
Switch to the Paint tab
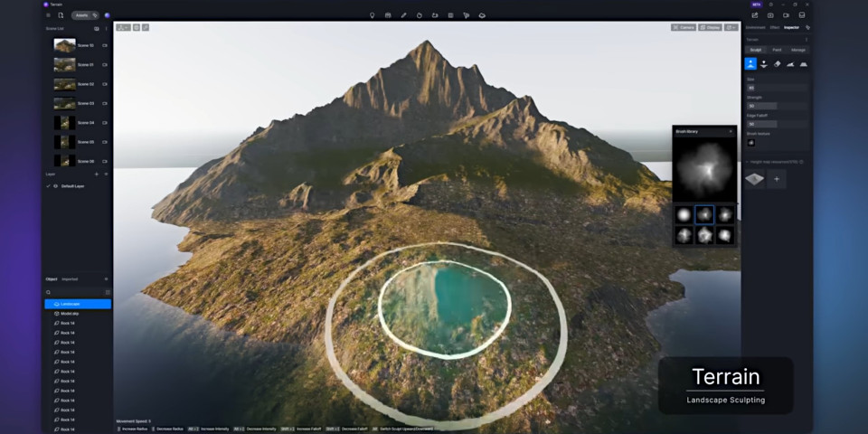click(777, 50)
